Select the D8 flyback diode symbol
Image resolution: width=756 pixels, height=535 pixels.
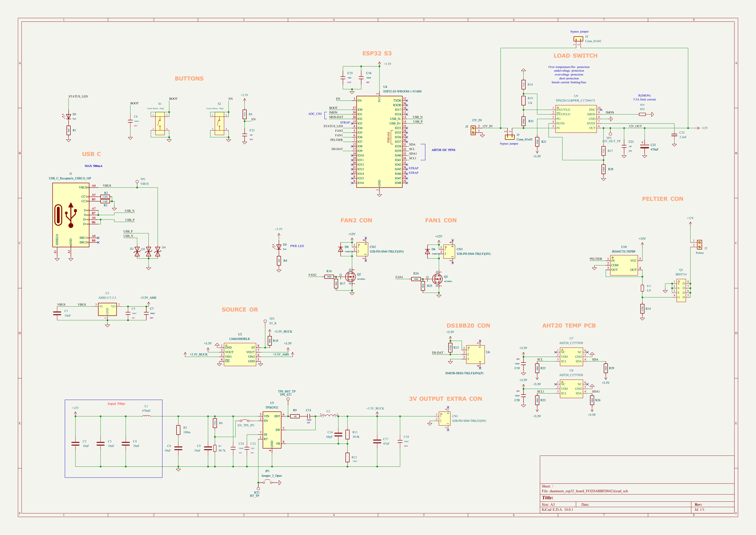(x=340, y=249)
